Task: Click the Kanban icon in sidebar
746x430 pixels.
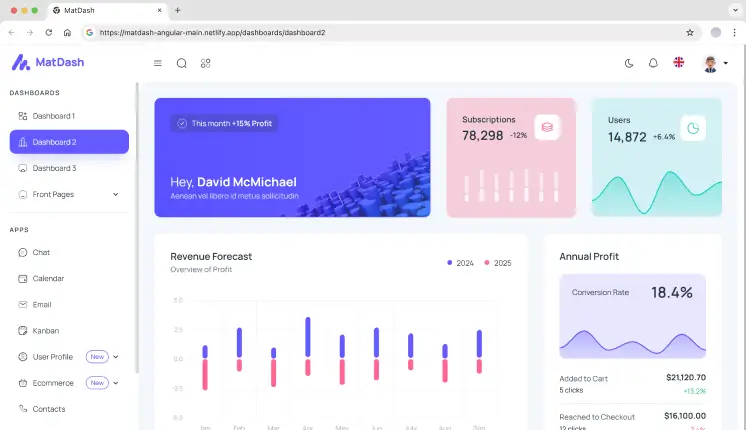Action: pos(22,331)
